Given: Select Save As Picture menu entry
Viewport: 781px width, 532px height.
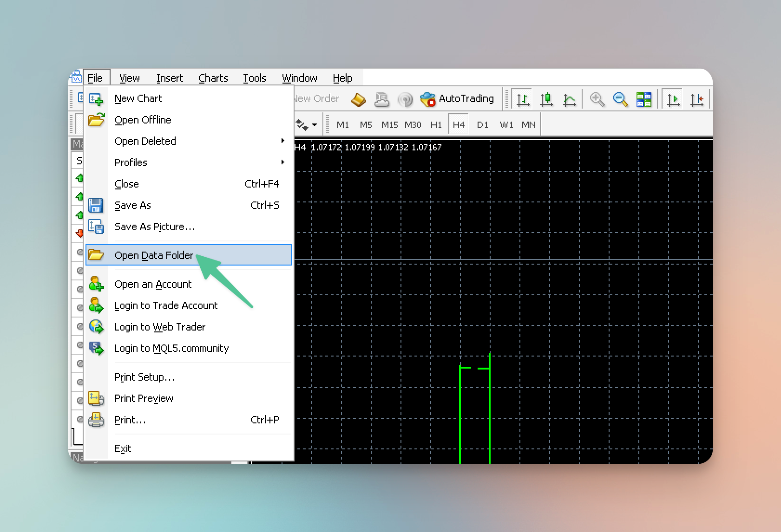Looking at the screenshot, I should click(155, 227).
